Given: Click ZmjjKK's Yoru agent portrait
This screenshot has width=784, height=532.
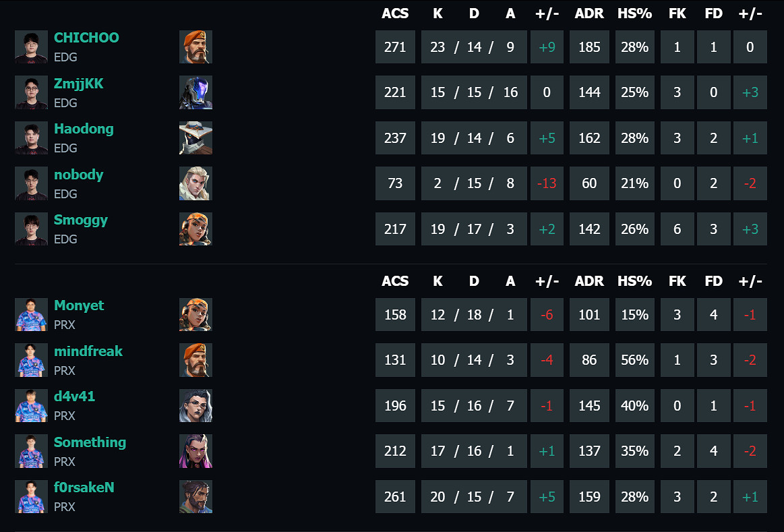Looking at the screenshot, I should (195, 92).
